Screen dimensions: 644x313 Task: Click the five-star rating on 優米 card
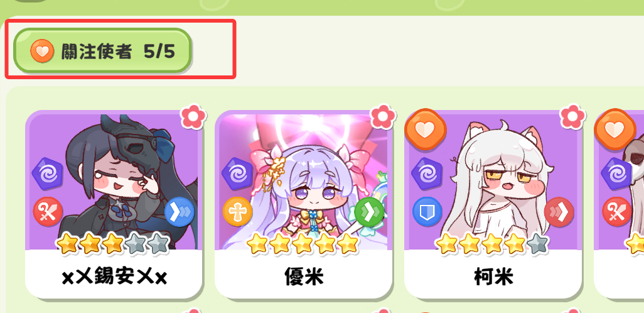click(x=303, y=244)
